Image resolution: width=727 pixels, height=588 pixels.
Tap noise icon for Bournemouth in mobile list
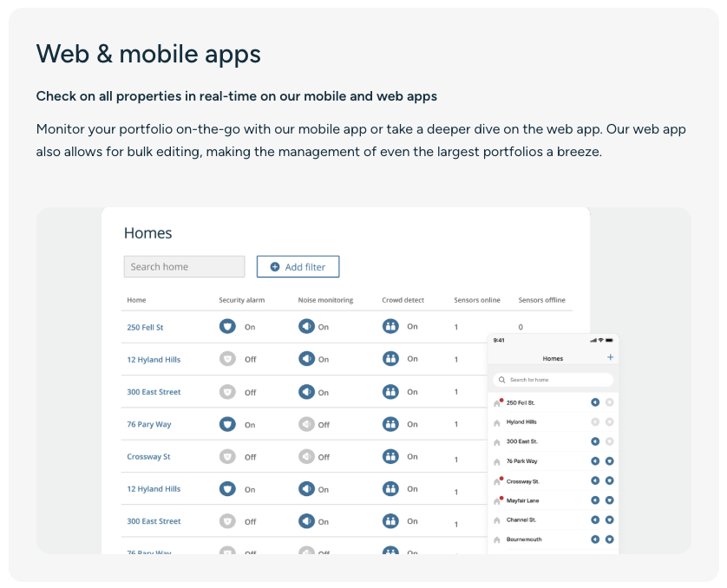coord(595,539)
